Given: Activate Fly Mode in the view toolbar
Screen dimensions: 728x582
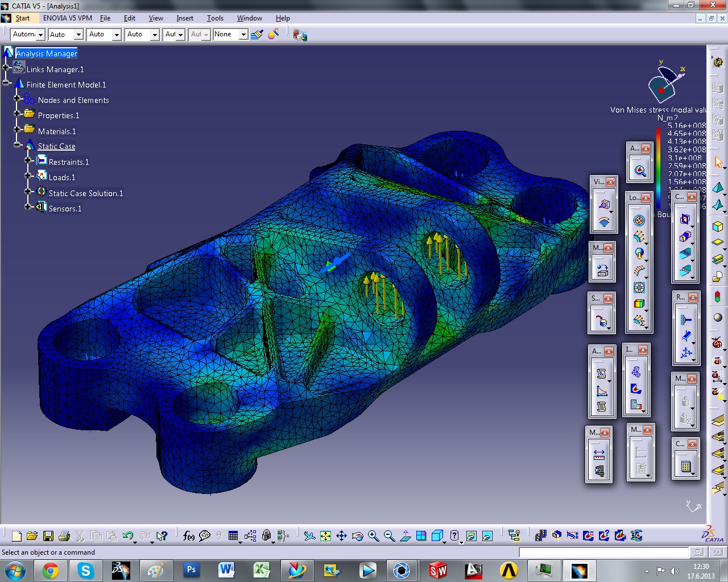Looking at the screenshot, I should click(x=309, y=536).
